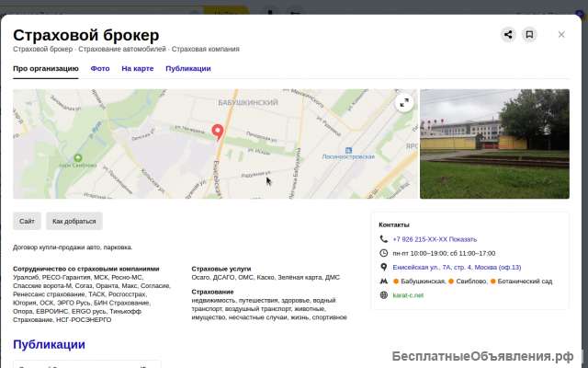Open the Енисейская ул. address link

click(457, 268)
